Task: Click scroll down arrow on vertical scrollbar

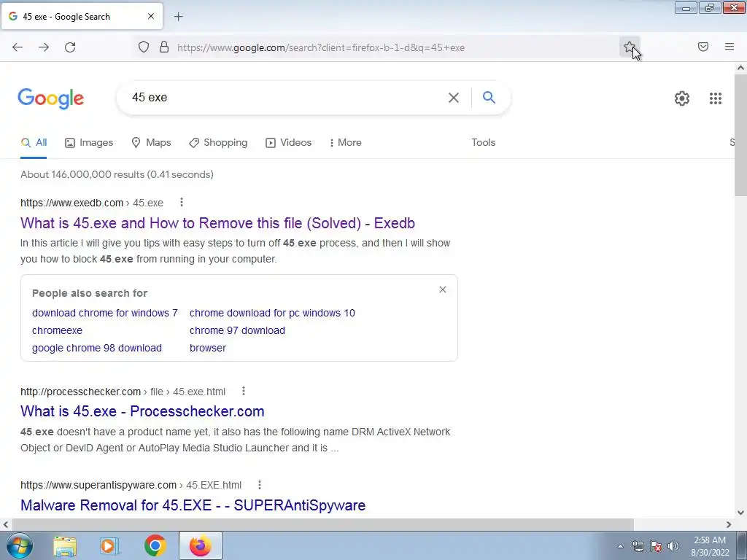Action: pos(740,513)
